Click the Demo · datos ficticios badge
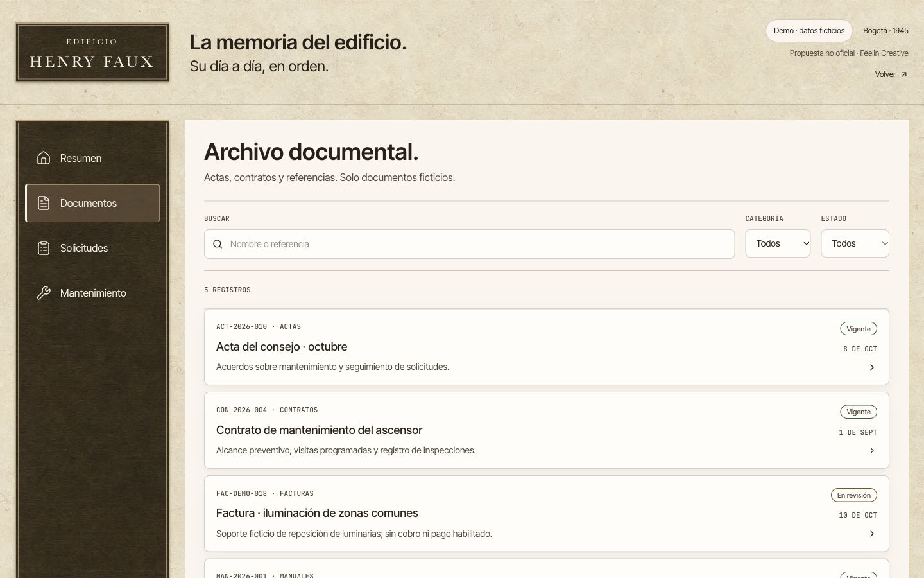Screen dimensions: 924x578 click(x=809, y=31)
